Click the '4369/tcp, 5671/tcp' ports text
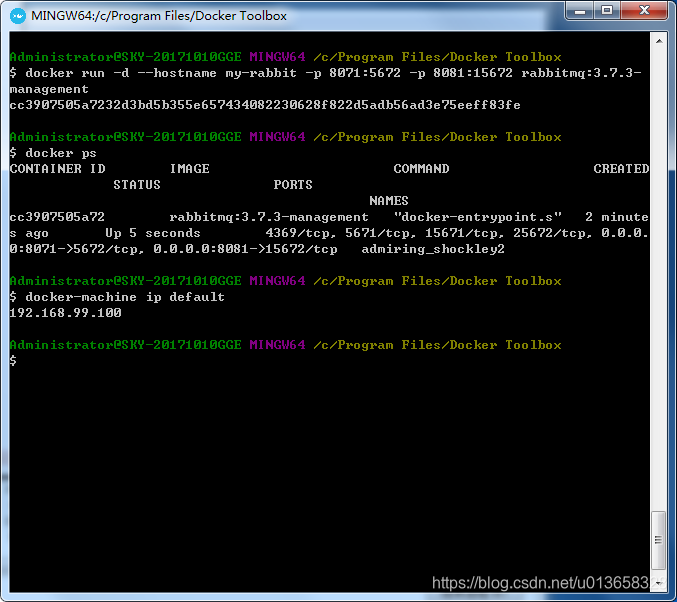Screen dimensions: 677x602 [340, 233]
